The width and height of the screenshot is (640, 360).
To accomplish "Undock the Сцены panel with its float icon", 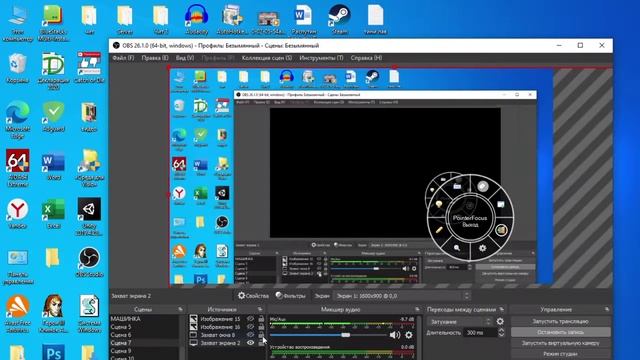I will (180, 309).
